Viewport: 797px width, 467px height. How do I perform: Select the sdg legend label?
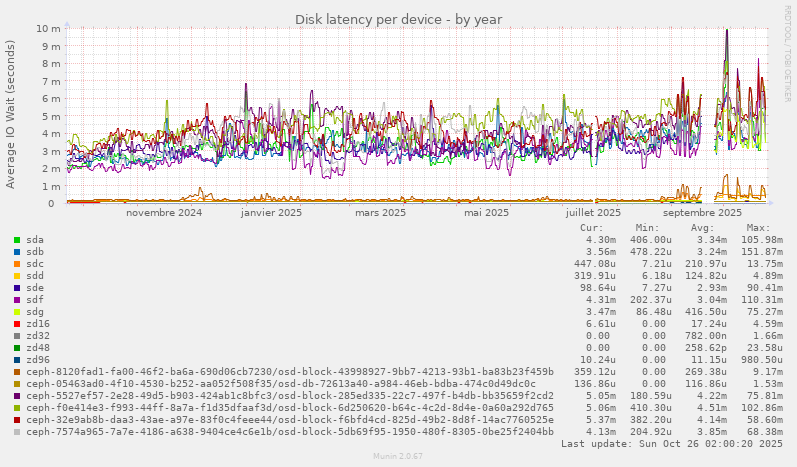pos(35,312)
